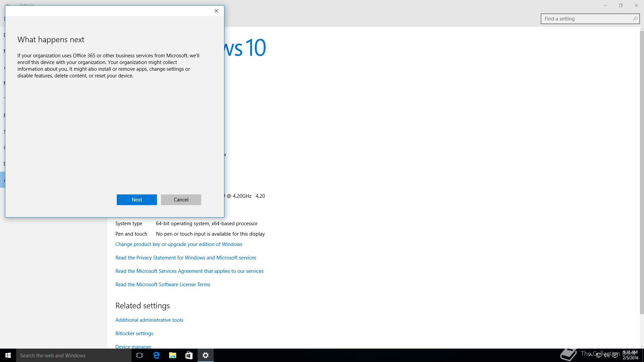Open the Store app from taskbar
This screenshot has height=362, width=644.
(189, 355)
